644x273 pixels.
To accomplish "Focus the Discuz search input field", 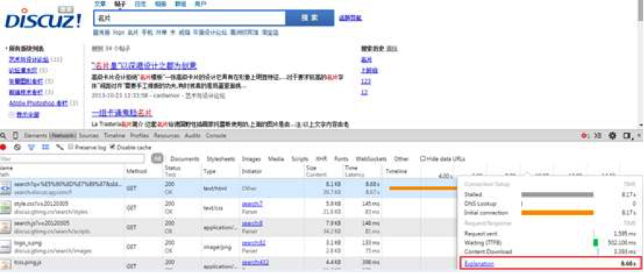I will click(x=189, y=18).
